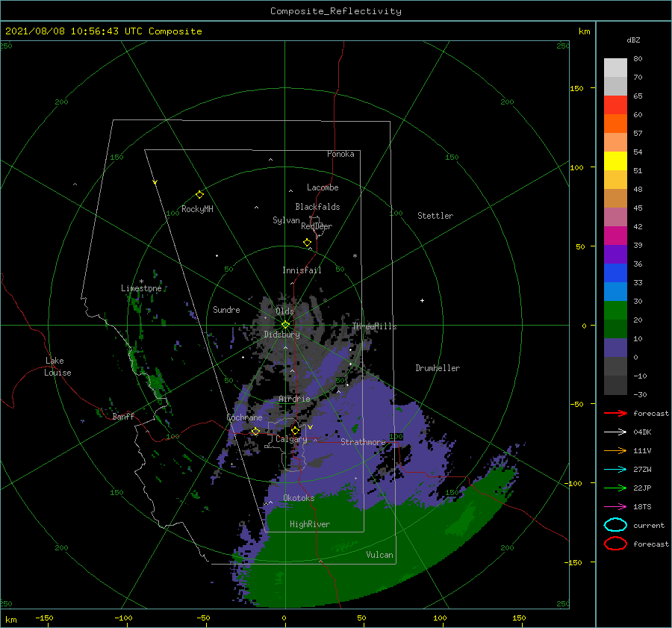Click the asterisk marker above Limestone label
The height and width of the screenshot is (628, 672).
tap(141, 282)
